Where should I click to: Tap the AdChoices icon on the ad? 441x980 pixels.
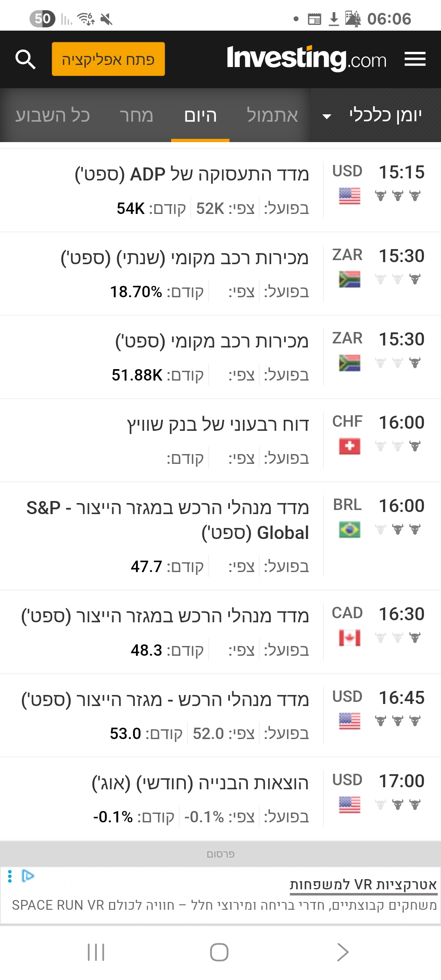28,876
